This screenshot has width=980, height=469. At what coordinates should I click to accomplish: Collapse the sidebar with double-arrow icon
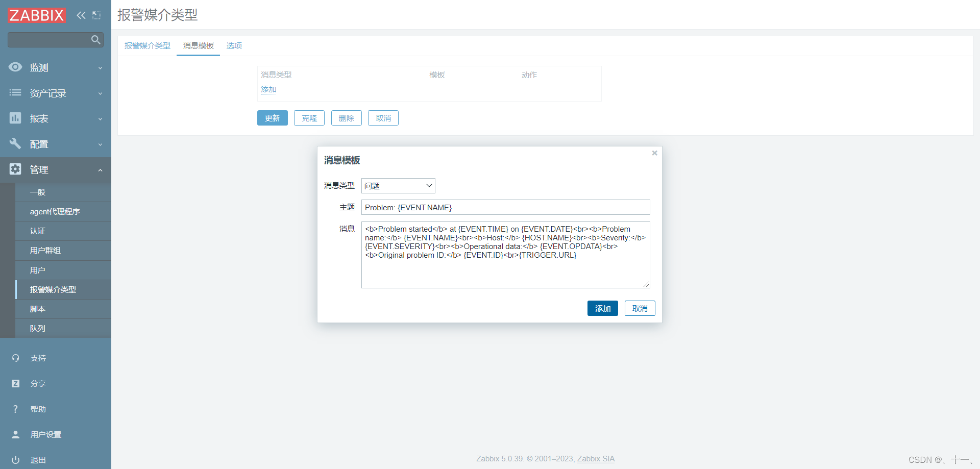click(81, 15)
